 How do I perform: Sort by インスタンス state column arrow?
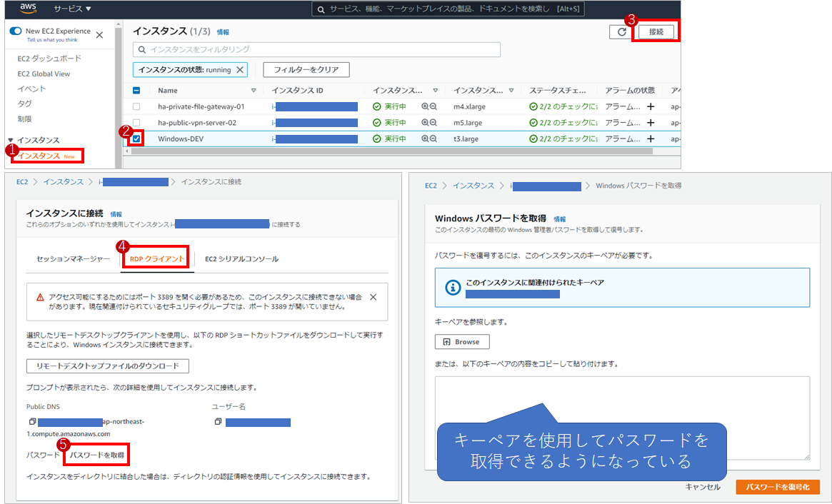(435, 91)
